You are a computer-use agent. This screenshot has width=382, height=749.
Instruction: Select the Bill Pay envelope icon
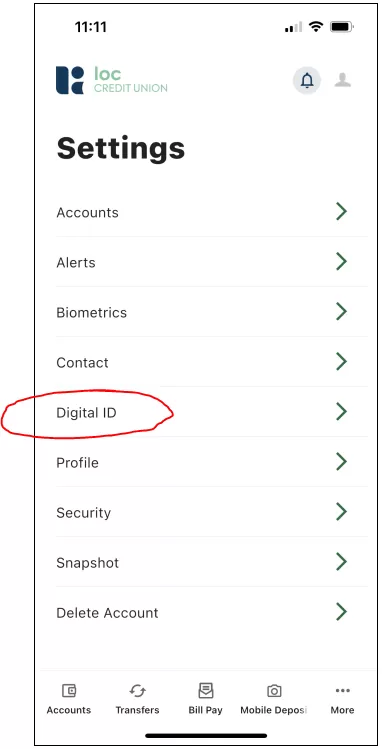pyautogui.click(x=205, y=690)
